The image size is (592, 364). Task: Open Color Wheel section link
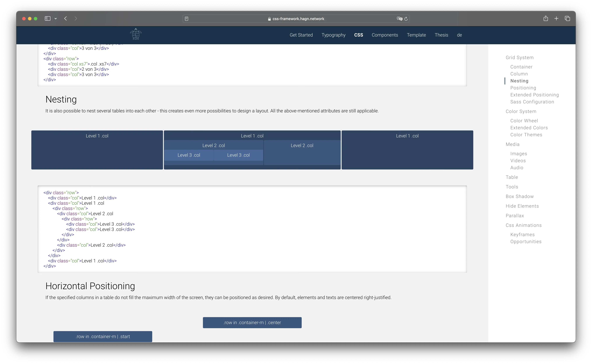point(524,121)
